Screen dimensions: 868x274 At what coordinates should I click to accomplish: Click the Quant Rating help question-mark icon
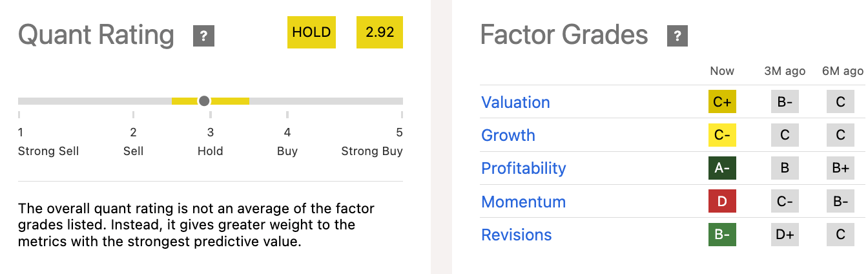click(x=203, y=36)
